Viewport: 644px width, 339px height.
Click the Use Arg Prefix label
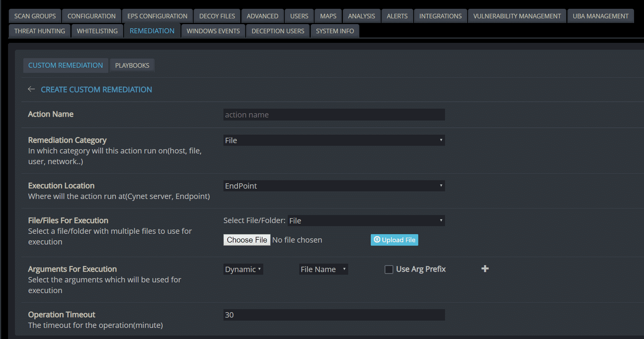(421, 269)
